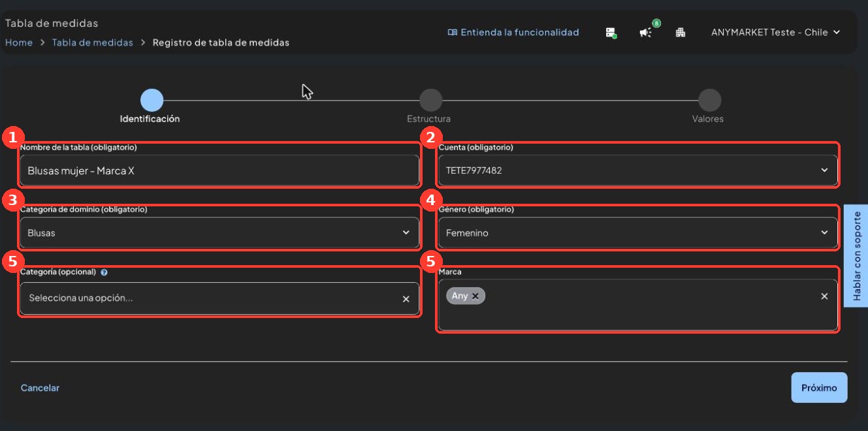Screen dimensions: 868x431
Task: Click the Valores step label
Action: [x=708, y=119]
